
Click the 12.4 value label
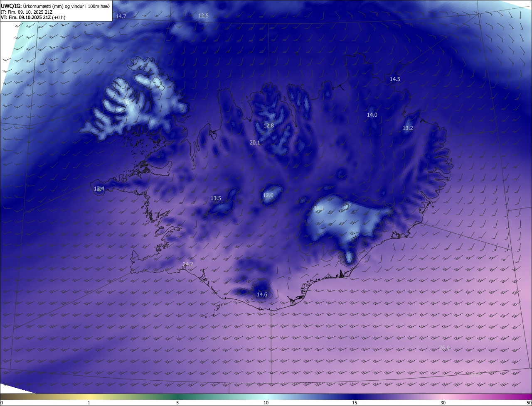pos(99,188)
